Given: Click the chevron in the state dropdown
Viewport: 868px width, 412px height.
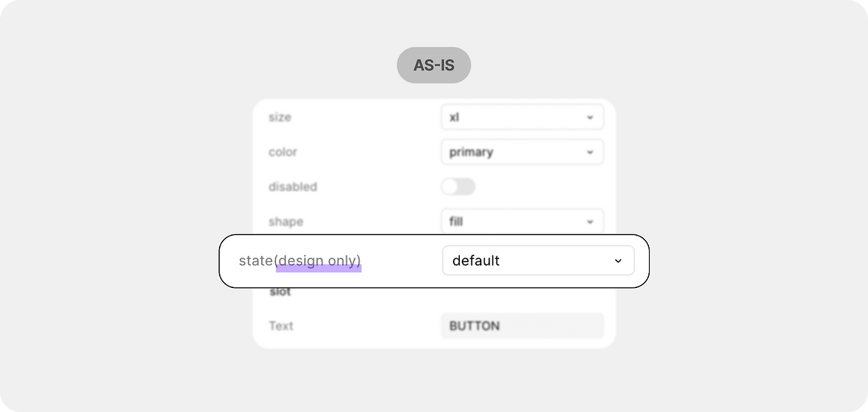Looking at the screenshot, I should pyautogui.click(x=618, y=261).
